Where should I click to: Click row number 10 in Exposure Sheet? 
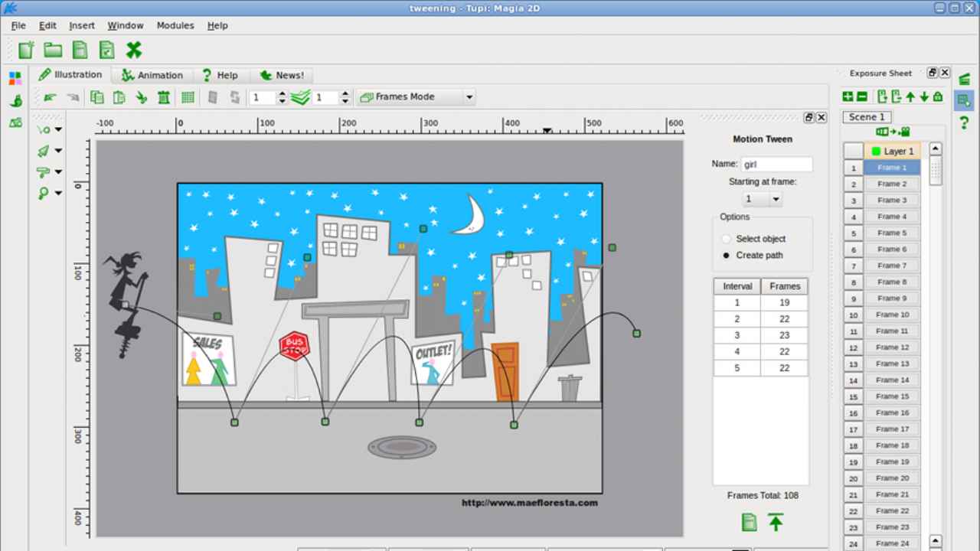coord(854,315)
